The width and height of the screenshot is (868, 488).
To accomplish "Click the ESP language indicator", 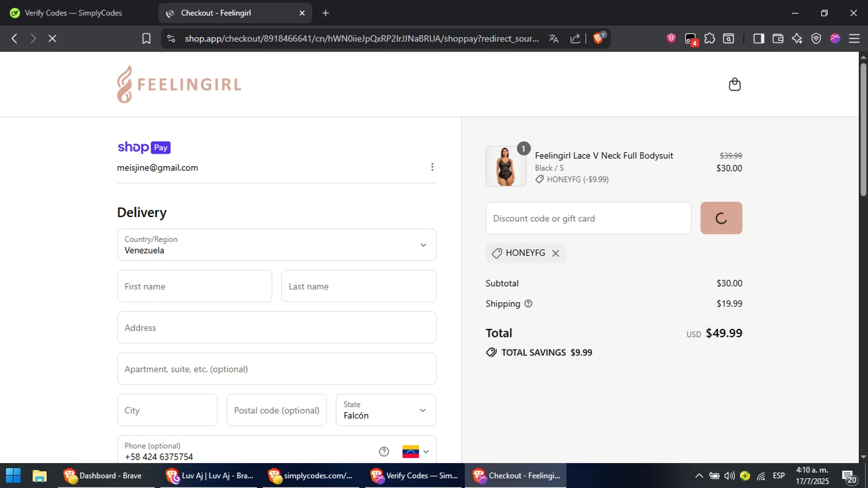I will [x=779, y=476].
